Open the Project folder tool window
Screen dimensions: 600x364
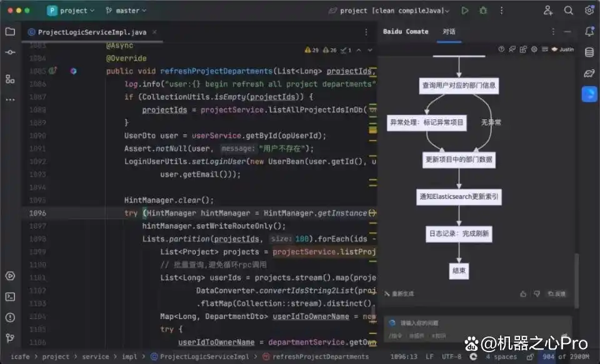10,32
